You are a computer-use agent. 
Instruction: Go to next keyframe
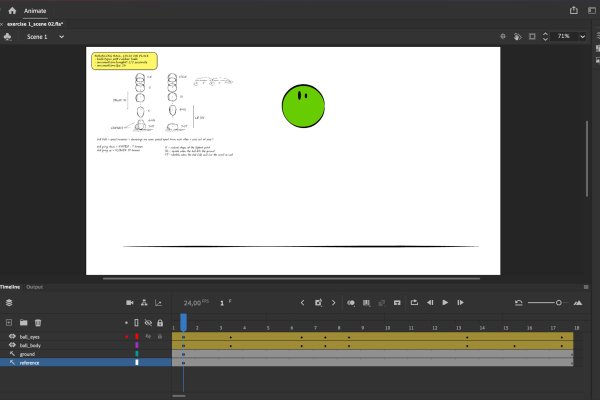tap(334, 303)
